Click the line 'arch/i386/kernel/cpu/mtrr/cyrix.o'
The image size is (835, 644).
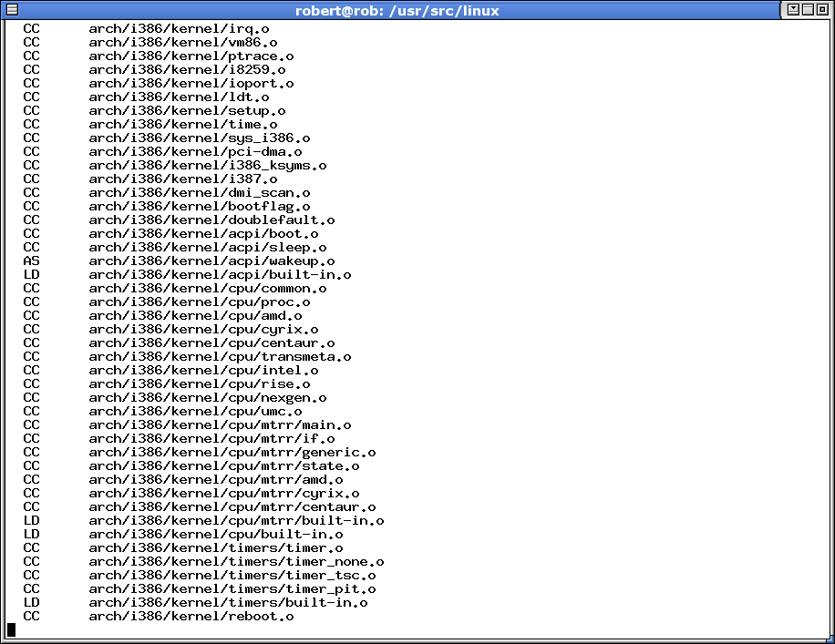click(224, 494)
